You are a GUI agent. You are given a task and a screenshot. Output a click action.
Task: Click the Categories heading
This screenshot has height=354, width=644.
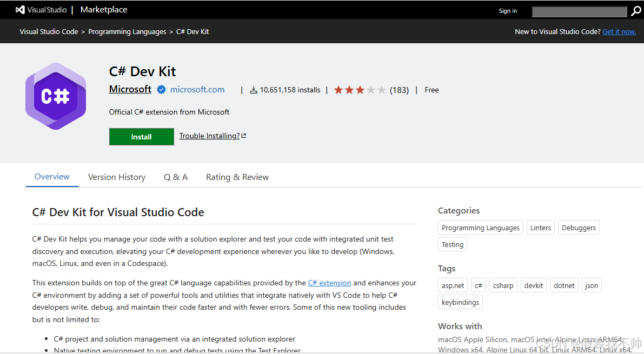click(x=459, y=211)
